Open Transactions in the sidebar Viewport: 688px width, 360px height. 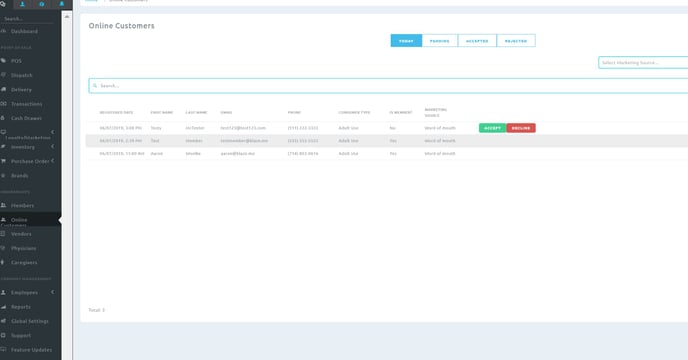(26, 104)
